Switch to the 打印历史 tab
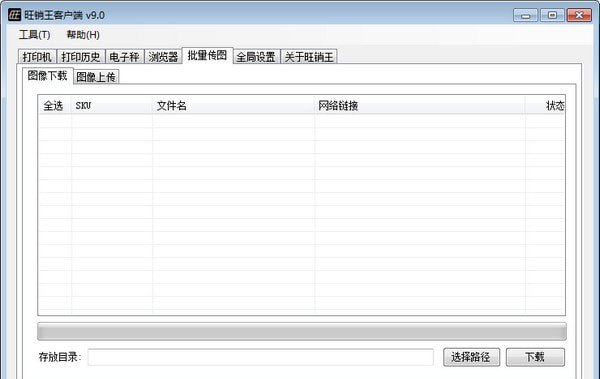Image resolution: width=600 pixels, height=379 pixels. [81, 57]
